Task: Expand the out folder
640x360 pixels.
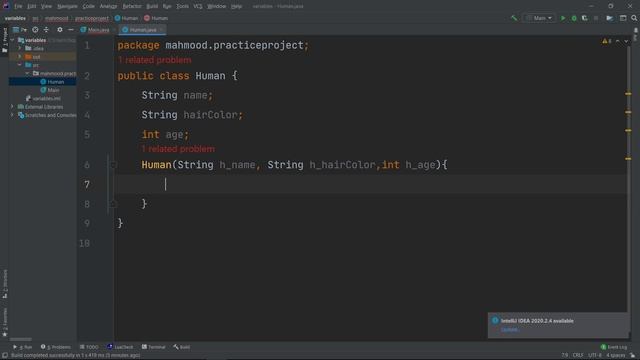Action: [20, 56]
